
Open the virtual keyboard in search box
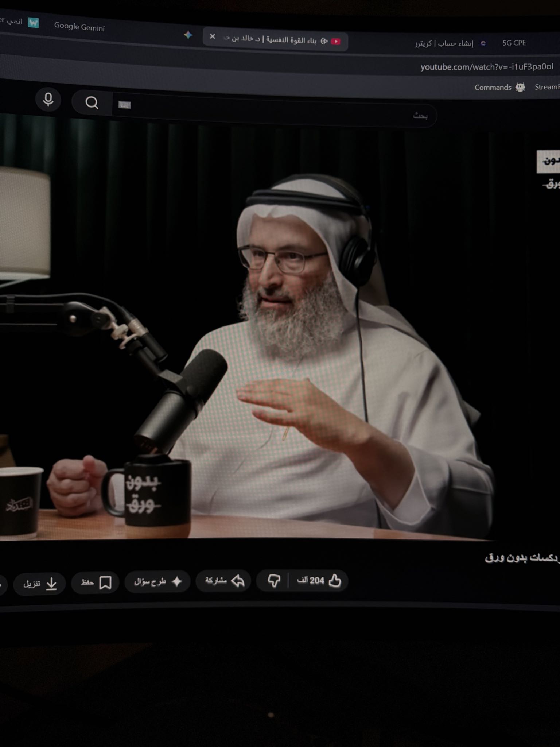[124, 105]
